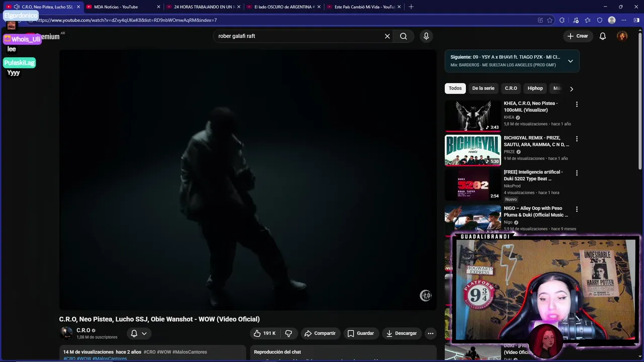Open options for Inteligencia artifical video

click(577, 173)
